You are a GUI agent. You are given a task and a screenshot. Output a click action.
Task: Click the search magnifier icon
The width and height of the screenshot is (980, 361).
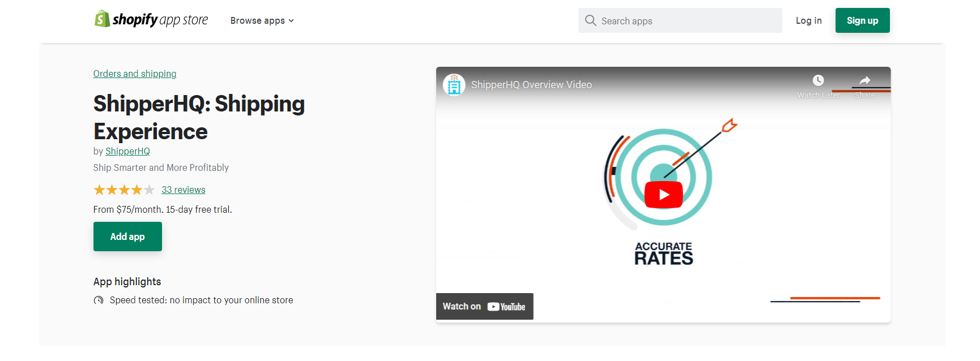591,20
